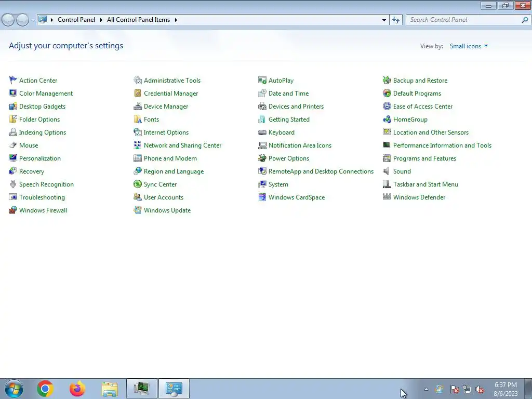The image size is (532, 399).
Task: Open Personalization settings link
Action: 39,158
